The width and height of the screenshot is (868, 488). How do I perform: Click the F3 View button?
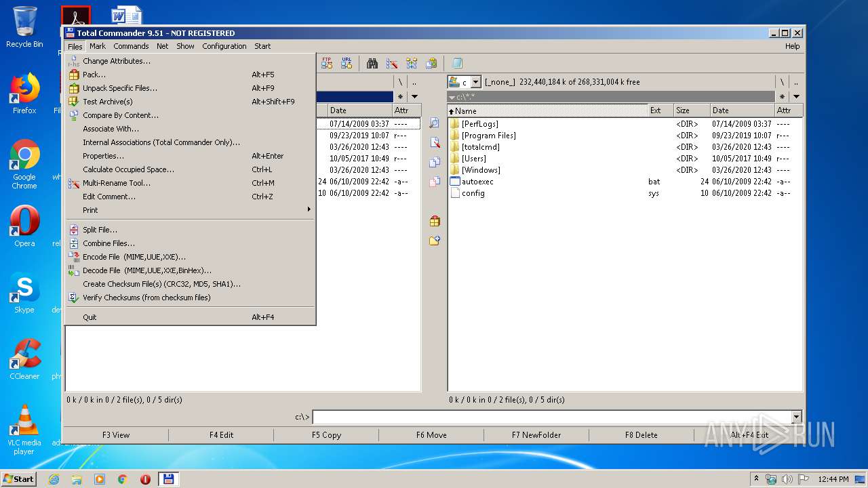click(x=116, y=435)
